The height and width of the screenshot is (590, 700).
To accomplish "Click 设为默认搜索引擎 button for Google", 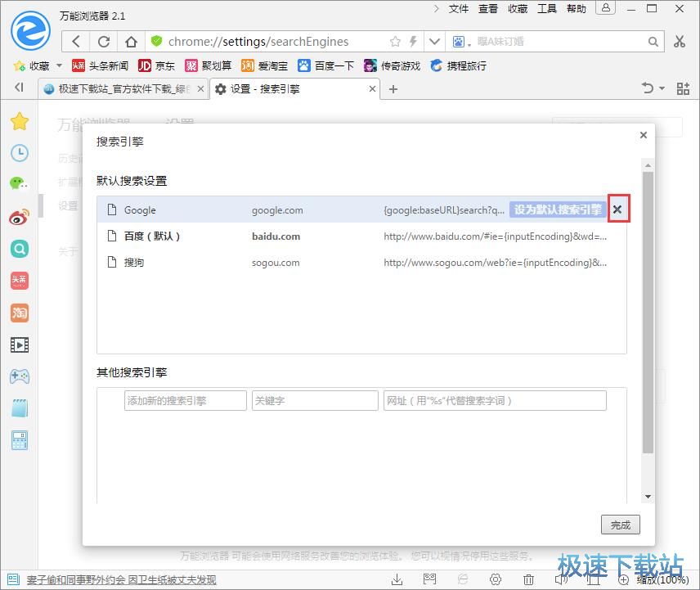I will click(558, 209).
